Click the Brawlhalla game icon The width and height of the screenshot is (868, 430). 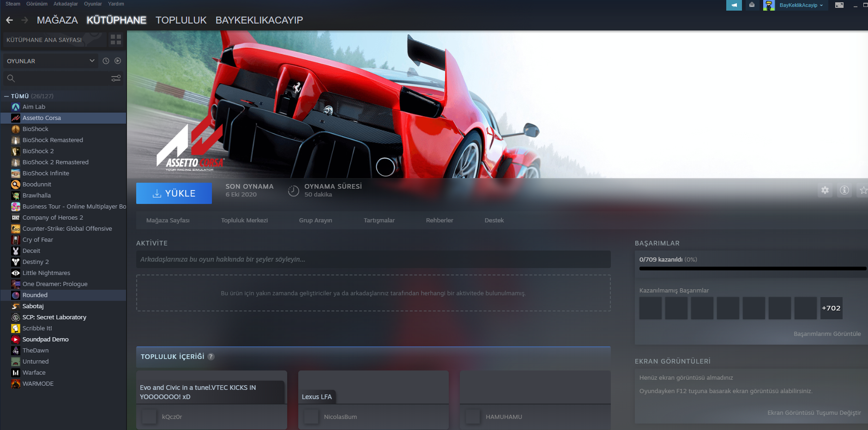pyautogui.click(x=16, y=196)
